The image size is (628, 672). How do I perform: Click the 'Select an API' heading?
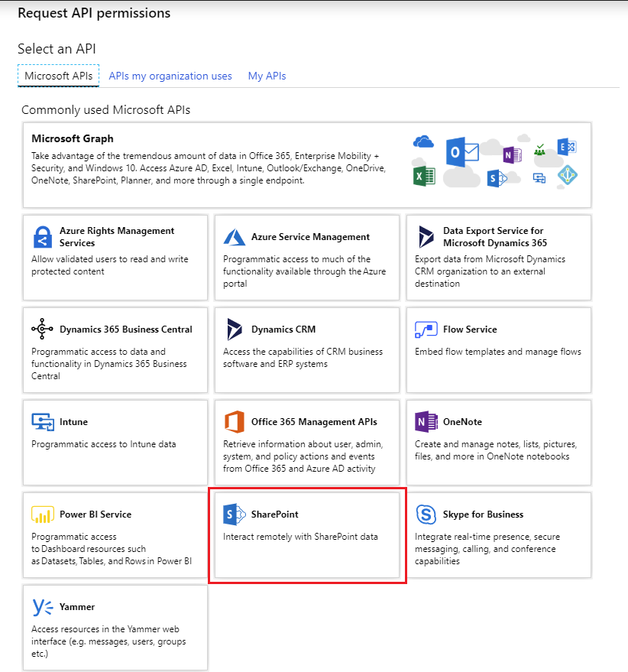[x=57, y=49]
